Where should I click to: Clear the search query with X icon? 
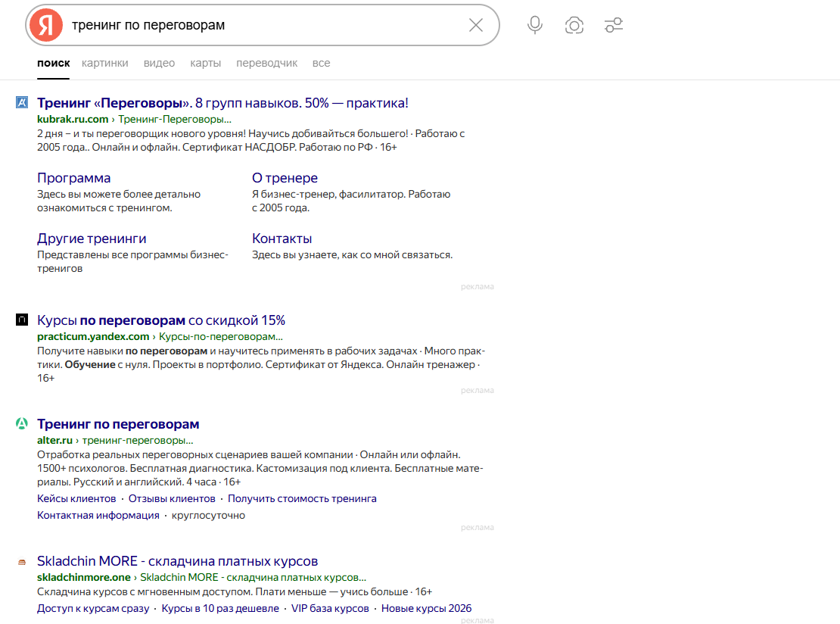coord(476,25)
